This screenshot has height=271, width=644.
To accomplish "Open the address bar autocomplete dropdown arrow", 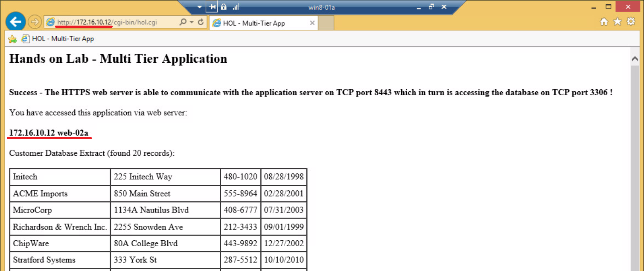I will [x=192, y=22].
